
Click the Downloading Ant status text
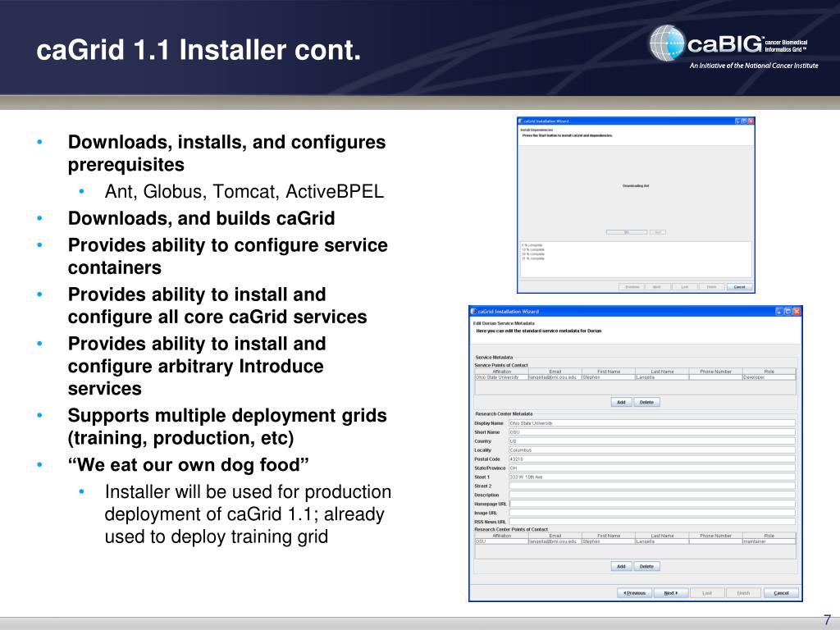click(x=636, y=186)
